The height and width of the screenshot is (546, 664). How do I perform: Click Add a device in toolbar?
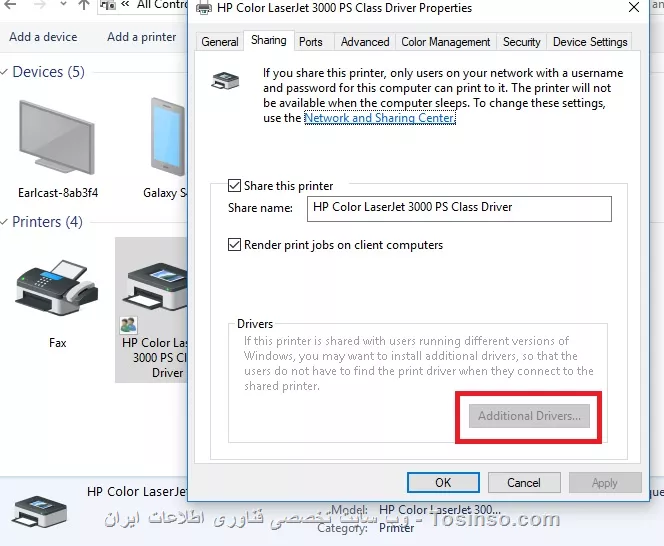coord(43,37)
